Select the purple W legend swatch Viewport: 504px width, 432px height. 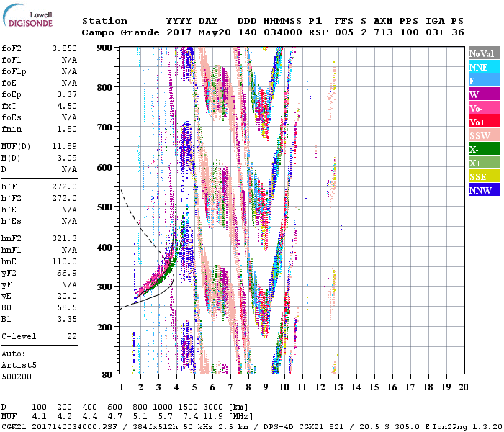[483, 94]
